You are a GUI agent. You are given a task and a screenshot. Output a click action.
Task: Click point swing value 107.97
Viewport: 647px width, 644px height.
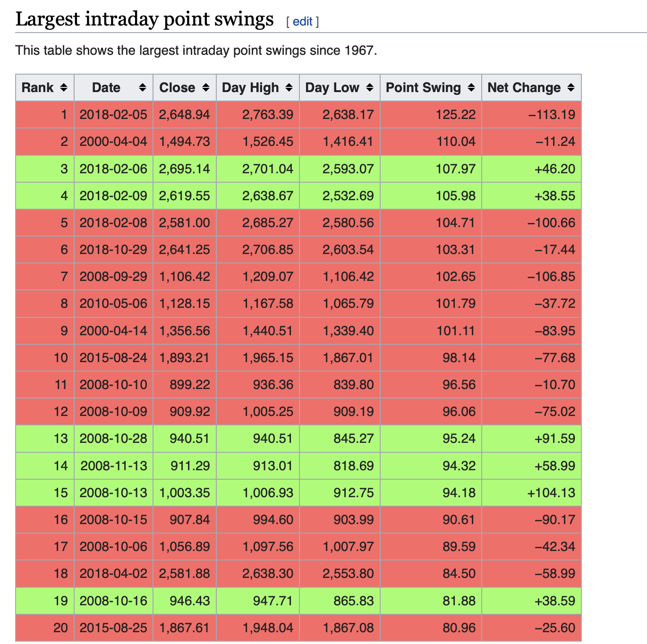pos(455,169)
